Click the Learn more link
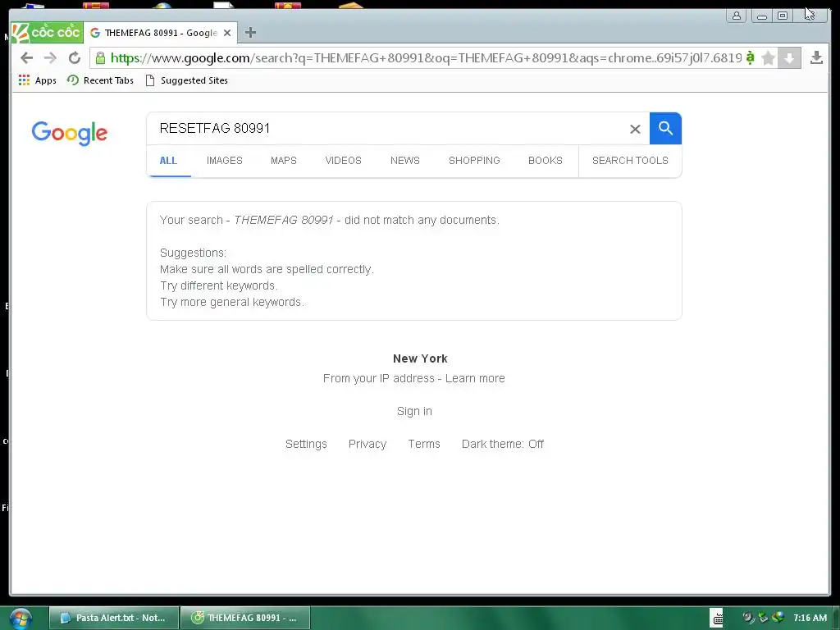Screen dimensions: 840x630 [475, 378]
